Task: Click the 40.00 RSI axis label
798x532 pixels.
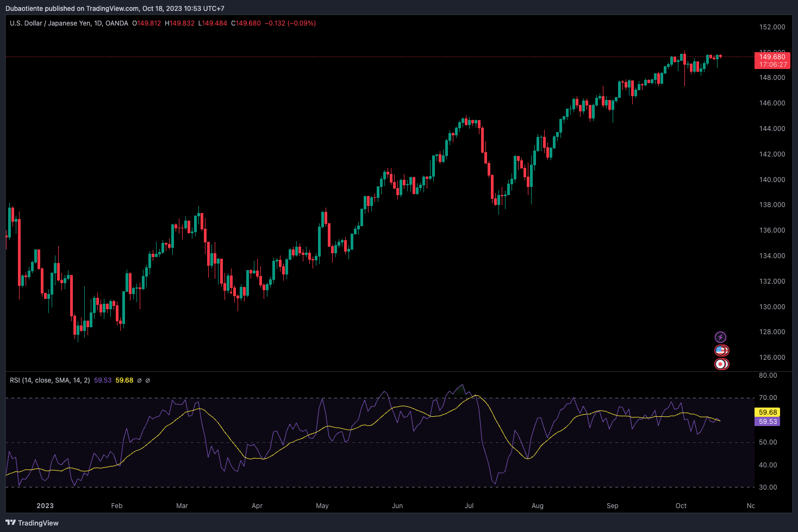Action: tap(768, 465)
